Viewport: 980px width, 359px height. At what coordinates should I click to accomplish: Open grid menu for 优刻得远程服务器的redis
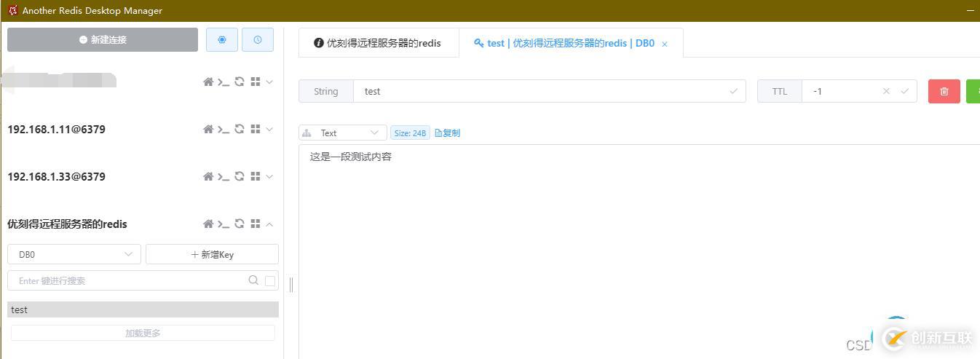click(x=255, y=224)
